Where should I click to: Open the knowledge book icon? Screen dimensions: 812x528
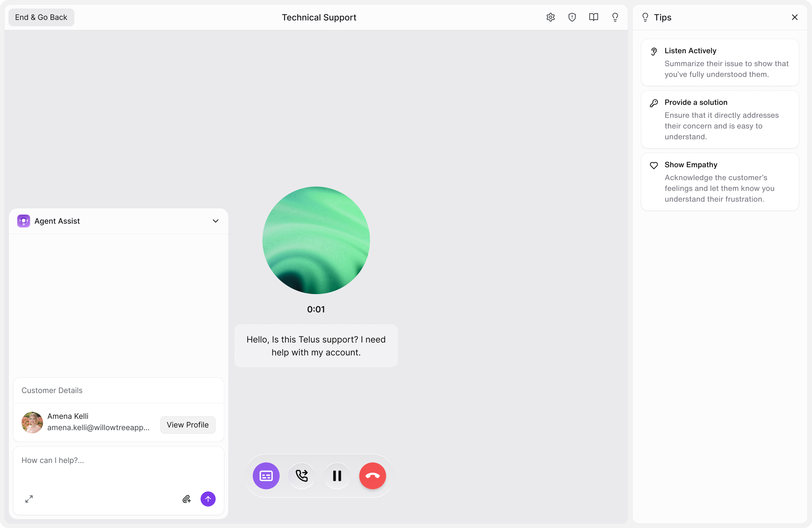point(593,17)
